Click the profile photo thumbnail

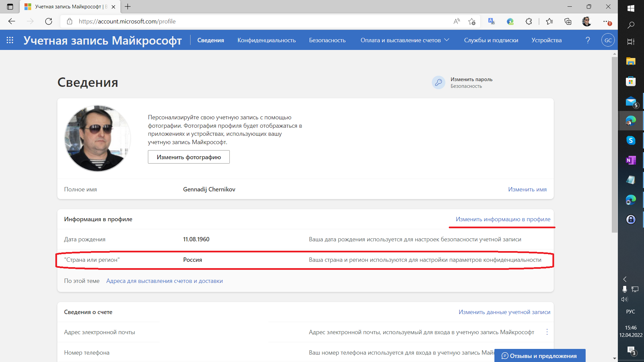tap(98, 138)
